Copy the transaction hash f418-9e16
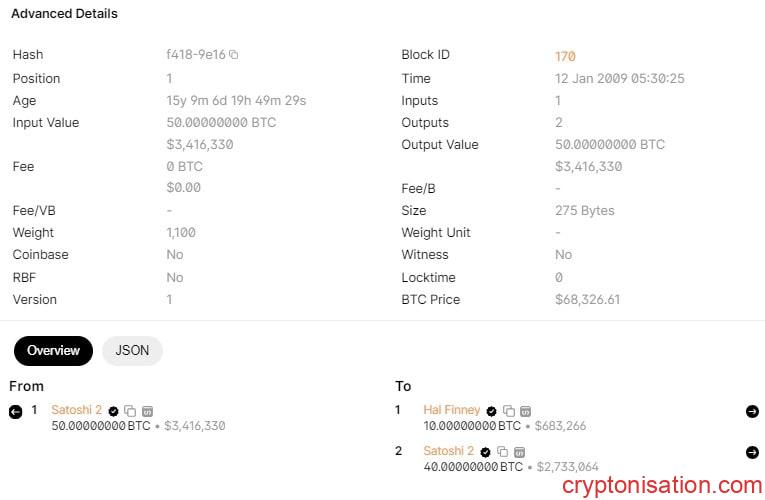 234,55
